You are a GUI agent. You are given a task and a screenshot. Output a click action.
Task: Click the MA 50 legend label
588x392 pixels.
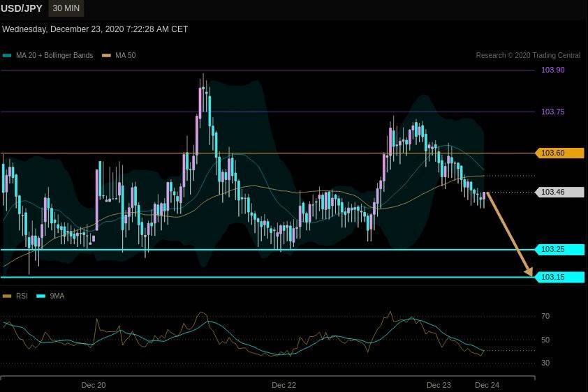point(125,55)
